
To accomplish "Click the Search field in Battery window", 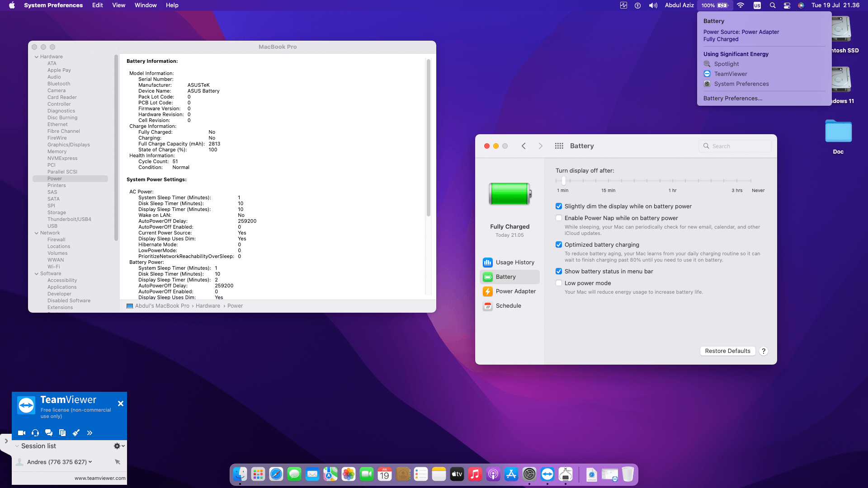I will [x=735, y=146].
